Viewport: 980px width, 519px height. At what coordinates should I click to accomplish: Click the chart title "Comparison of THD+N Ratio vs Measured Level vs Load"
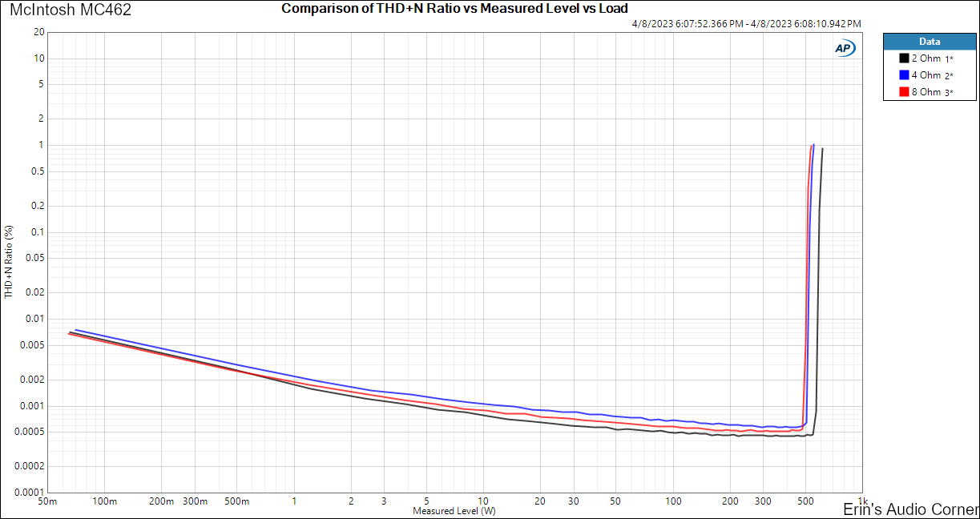point(454,9)
